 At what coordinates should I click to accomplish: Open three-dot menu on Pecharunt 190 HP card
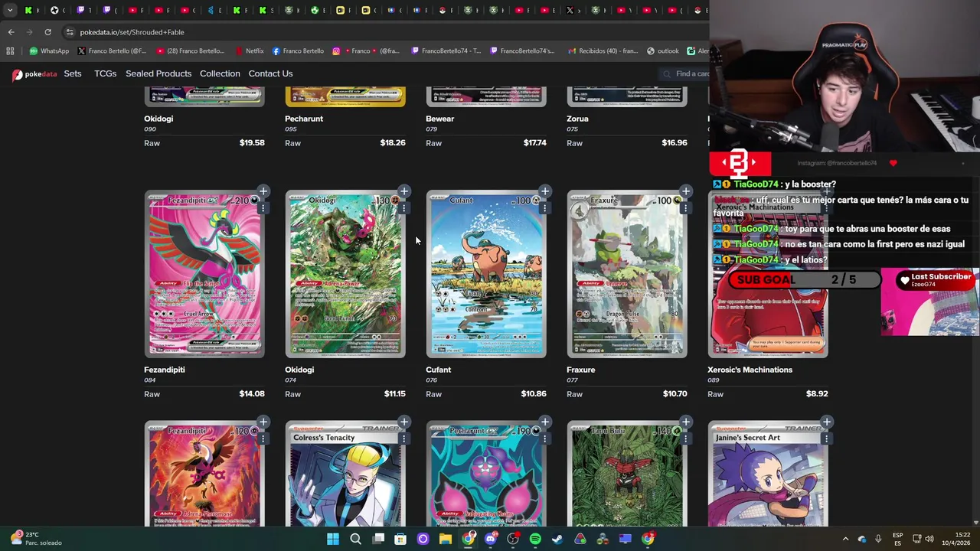click(544, 439)
